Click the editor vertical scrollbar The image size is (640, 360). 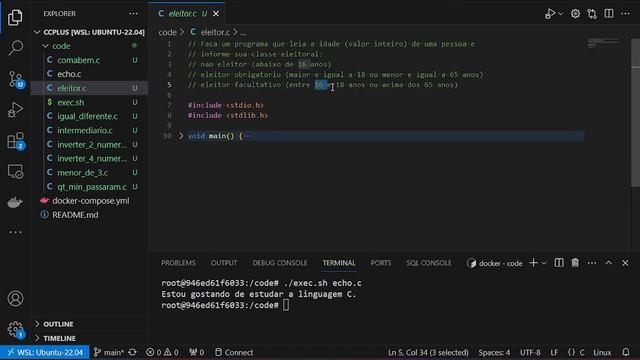click(636, 113)
